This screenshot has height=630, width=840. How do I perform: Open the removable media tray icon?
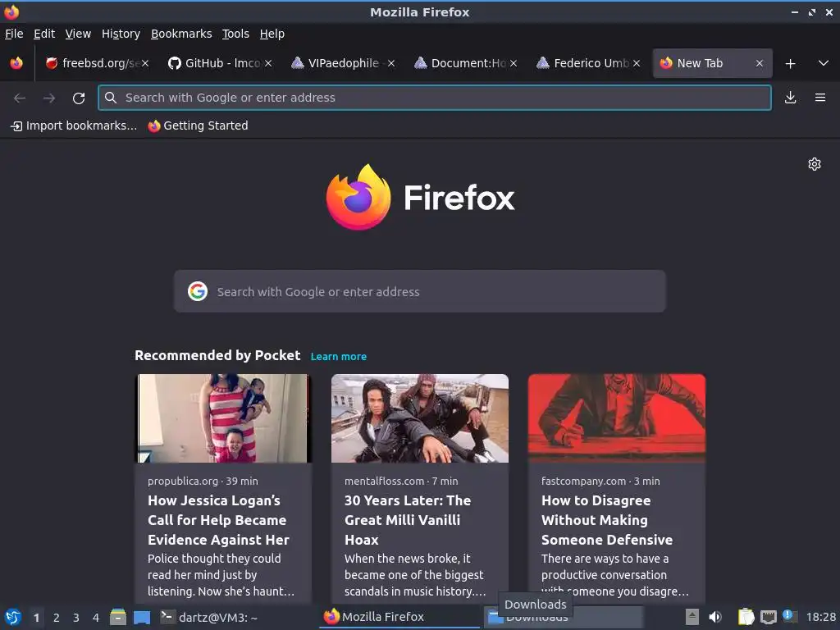pyautogui.click(x=692, y=618)
